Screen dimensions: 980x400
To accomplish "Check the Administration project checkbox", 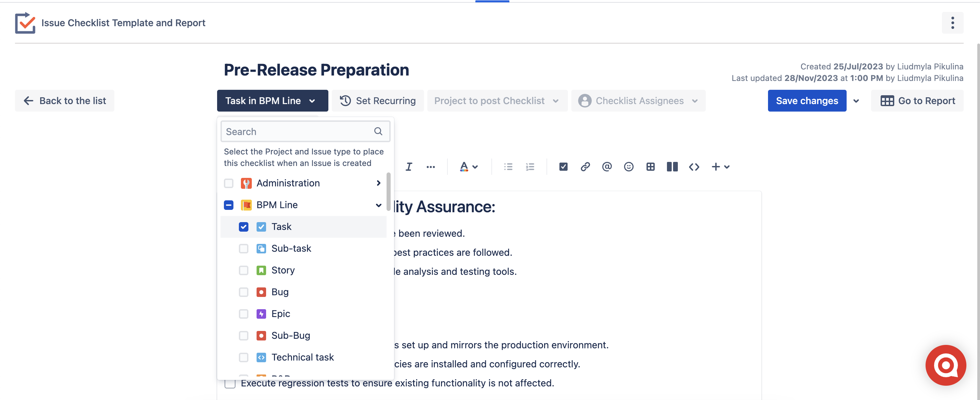I will (229, 183).
